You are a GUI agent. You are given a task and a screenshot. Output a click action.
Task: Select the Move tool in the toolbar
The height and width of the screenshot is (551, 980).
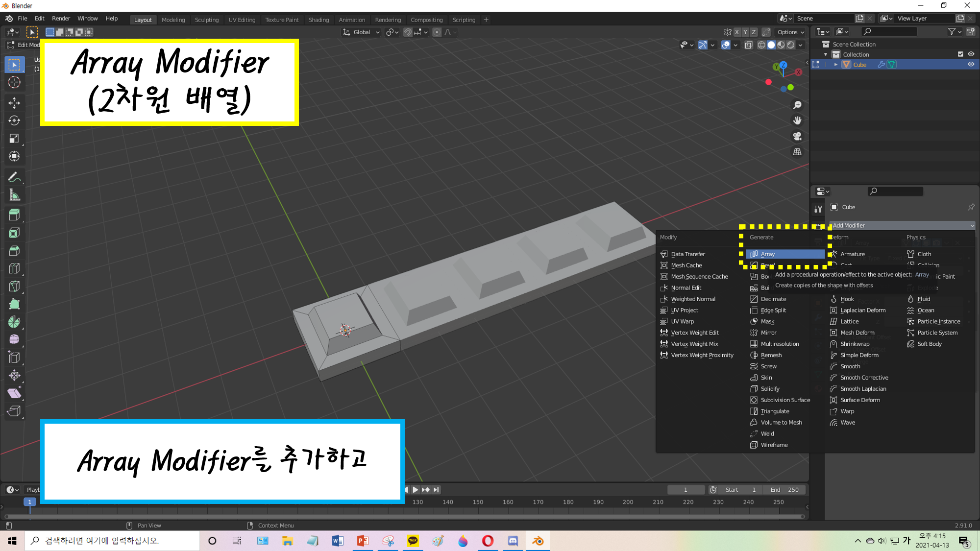[x=14, y=103]
